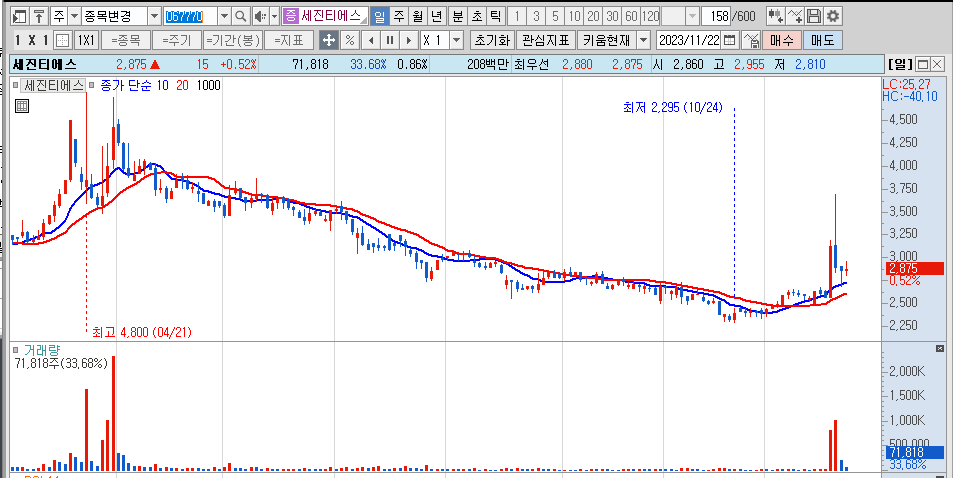Click the grid layout icon beside 1 X 1
Viewport: 953px width, 478px height.
[62, 41]
